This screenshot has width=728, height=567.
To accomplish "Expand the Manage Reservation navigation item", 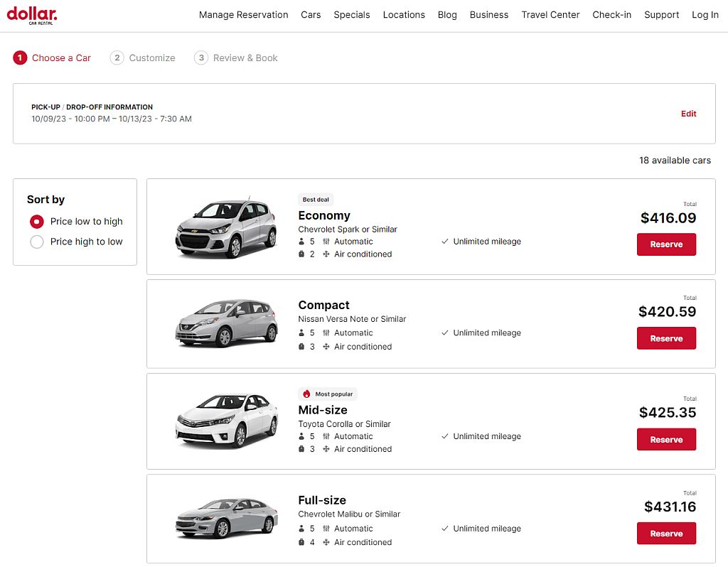I will click(243, 14).
